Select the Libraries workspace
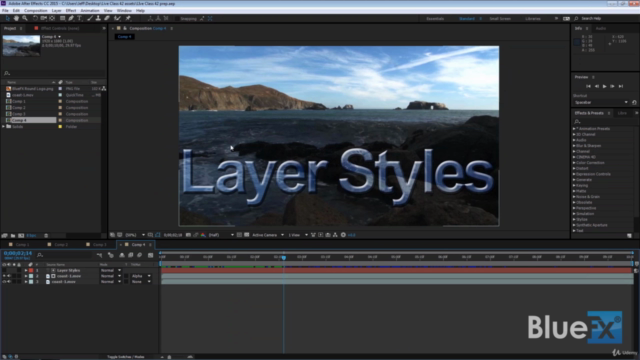640x360 pixels. tap(533, 19)
